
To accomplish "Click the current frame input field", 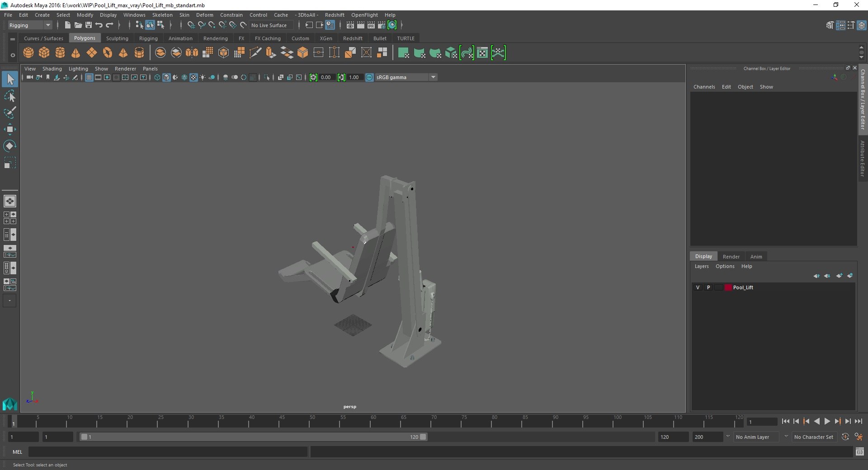I will [762, 422].
